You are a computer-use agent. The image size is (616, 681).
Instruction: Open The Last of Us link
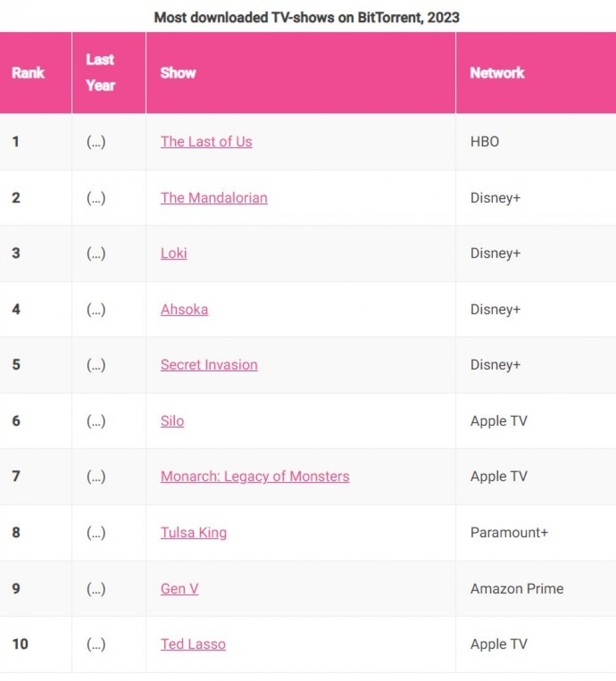(x=206, y=142)
